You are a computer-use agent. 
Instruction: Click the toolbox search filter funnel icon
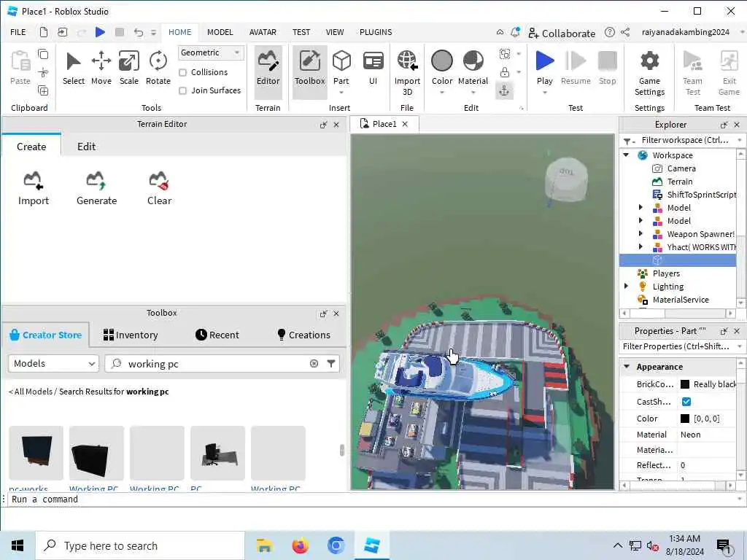tap(331, 363)
